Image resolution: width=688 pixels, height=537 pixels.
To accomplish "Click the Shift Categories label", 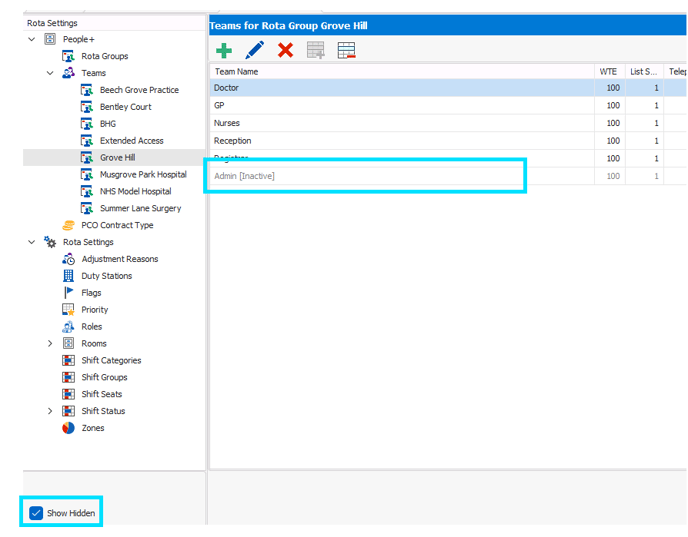I will 111,360.
